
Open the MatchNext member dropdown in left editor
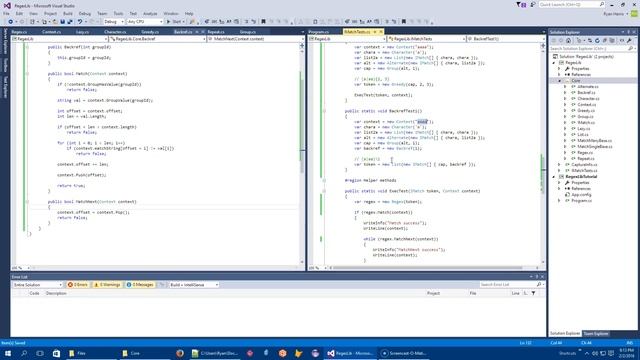pos(256,39)
